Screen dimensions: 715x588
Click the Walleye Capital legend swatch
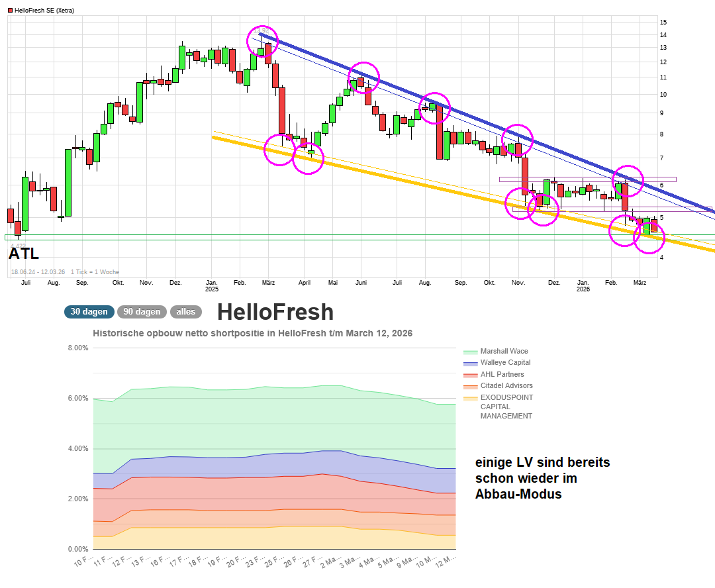[x=470, y=364]
